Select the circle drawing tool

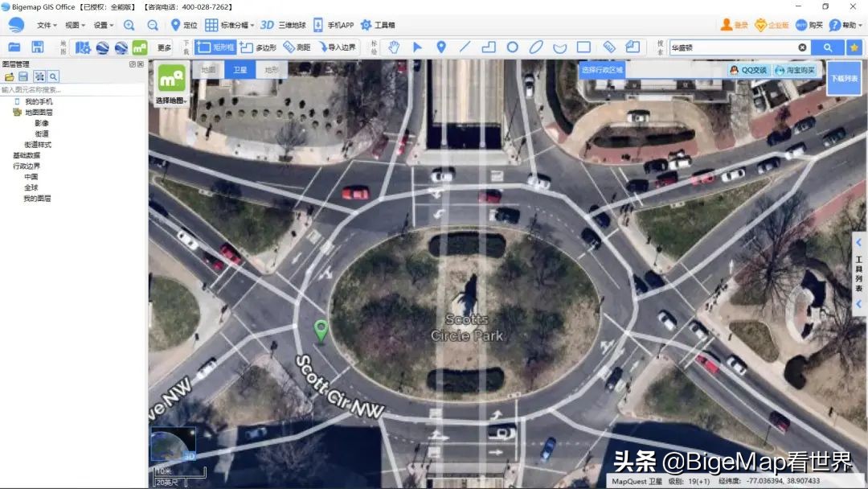[x=512, y=47]
